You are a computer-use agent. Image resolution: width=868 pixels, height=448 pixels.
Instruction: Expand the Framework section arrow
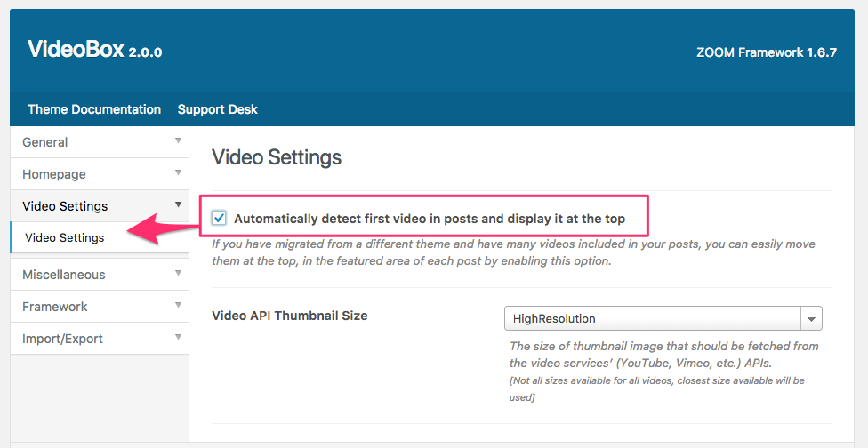coord(178,305)
